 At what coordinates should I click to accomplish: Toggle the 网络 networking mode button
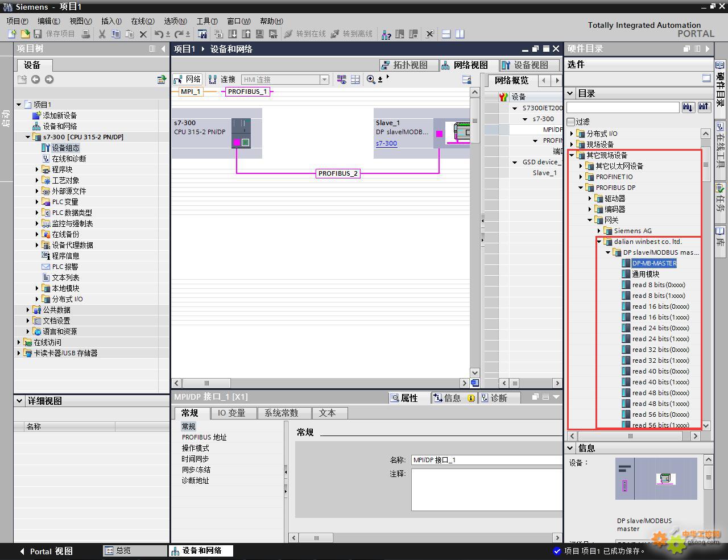coord(188,80)
